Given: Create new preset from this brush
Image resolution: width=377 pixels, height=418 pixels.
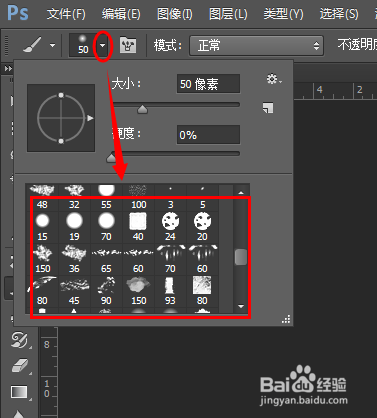Looking at the screenshot, I should point(268,108).
